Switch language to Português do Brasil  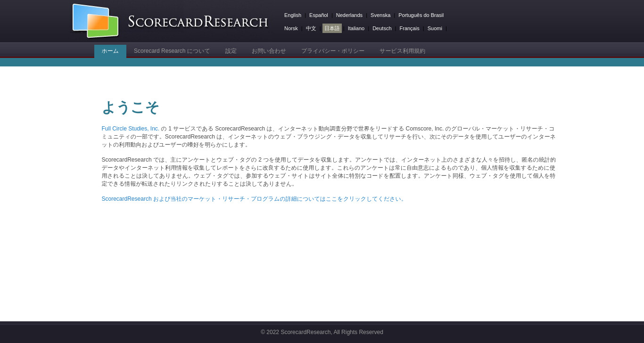pos(421,15)
